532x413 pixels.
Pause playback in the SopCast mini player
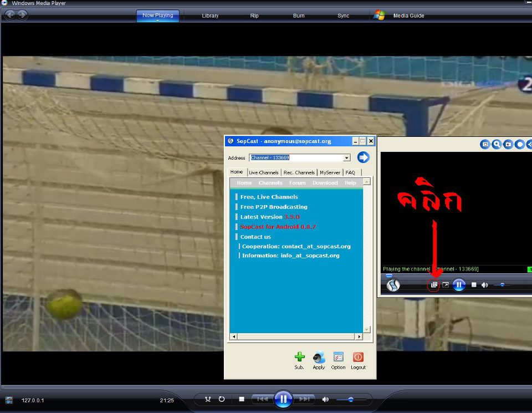(x=459, y=285)
